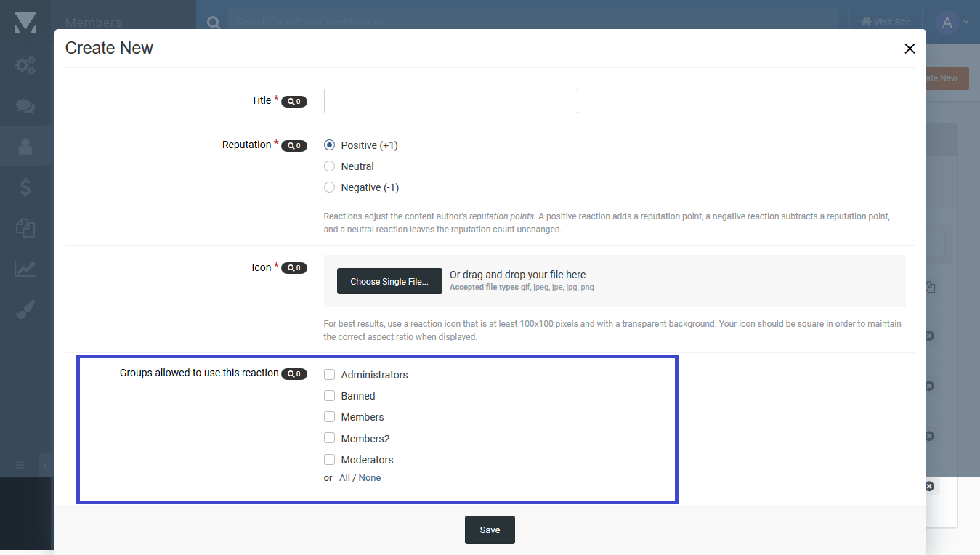Open the System settings gears icon
This screenshot has width=980, height=555.
[25, 65]
